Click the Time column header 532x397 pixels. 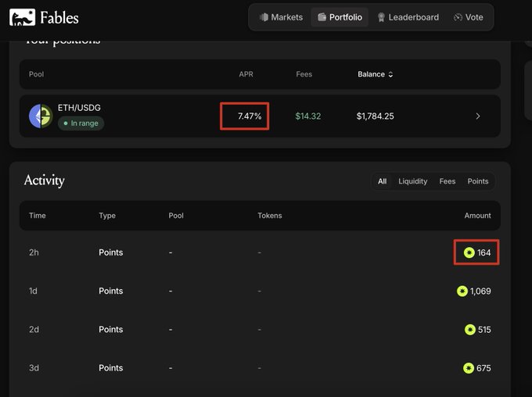tap(38, 216)
